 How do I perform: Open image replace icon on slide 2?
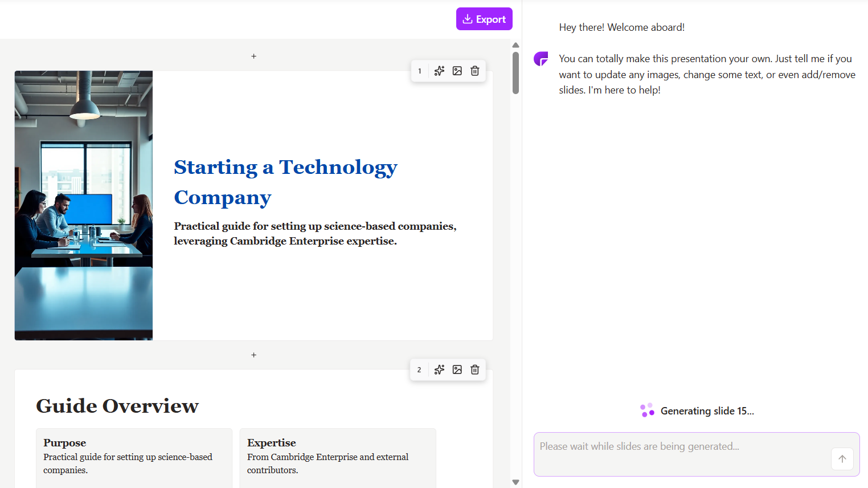457,370
